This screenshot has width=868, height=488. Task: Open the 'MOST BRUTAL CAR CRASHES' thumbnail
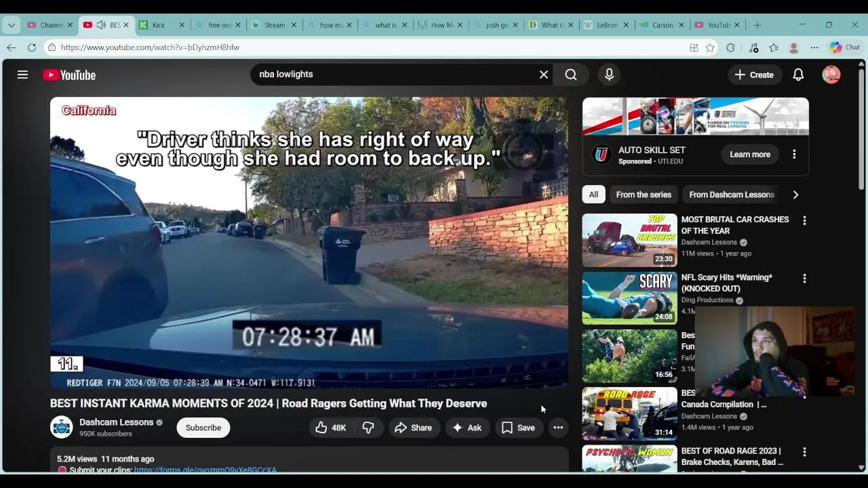(629, 240)
